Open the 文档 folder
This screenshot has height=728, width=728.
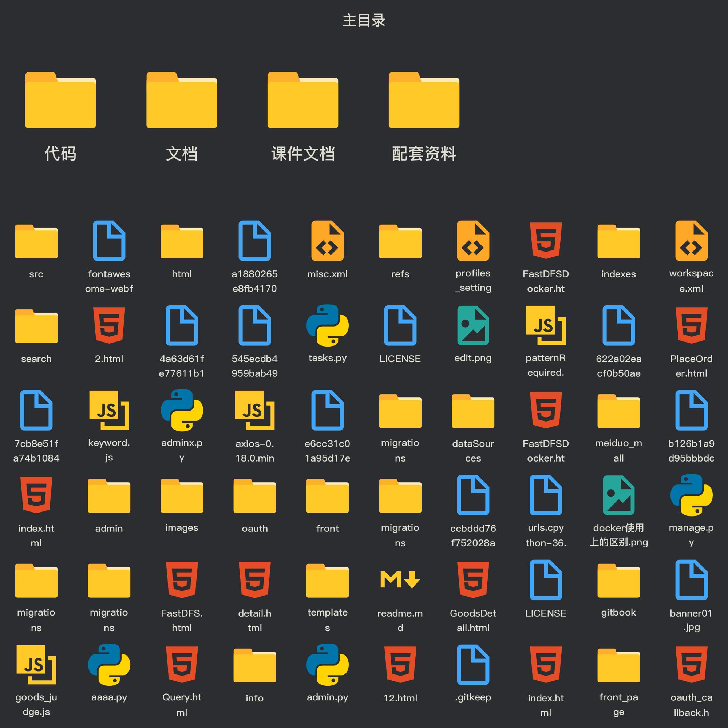[182, 100]
